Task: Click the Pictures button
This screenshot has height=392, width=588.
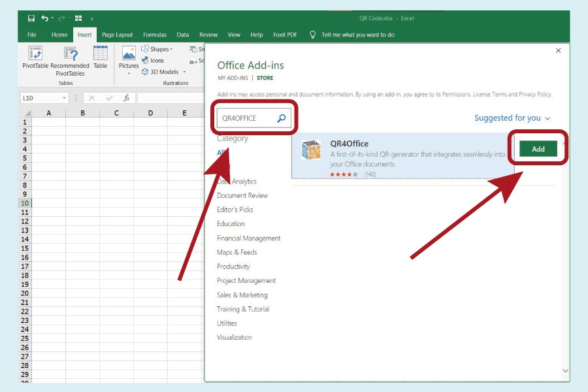Action: 129,60
